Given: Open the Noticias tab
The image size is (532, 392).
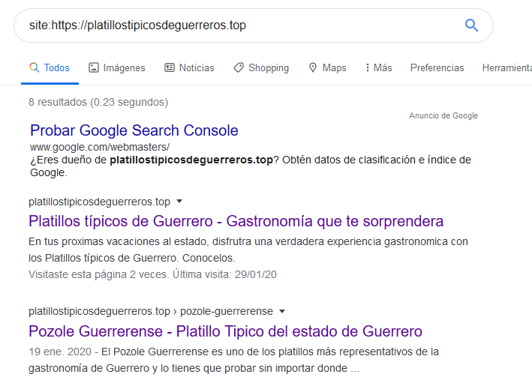Looking at the screenshot, I should point(189,67).
